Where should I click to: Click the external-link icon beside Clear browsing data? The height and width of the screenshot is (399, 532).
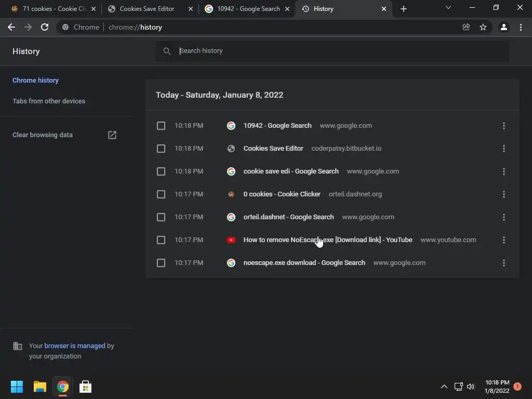point(112,135)
